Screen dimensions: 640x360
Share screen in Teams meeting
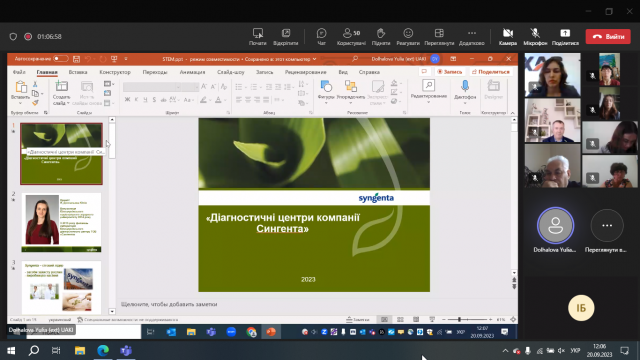coord(565,37)
